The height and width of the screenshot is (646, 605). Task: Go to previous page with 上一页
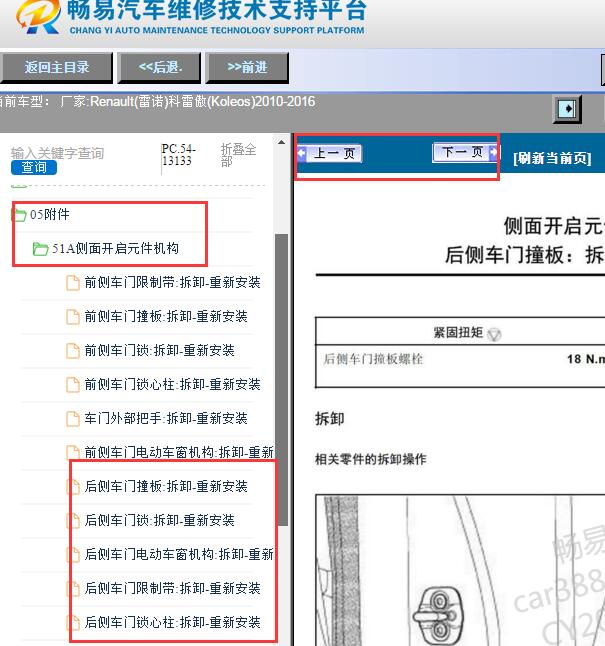[329, 153]
